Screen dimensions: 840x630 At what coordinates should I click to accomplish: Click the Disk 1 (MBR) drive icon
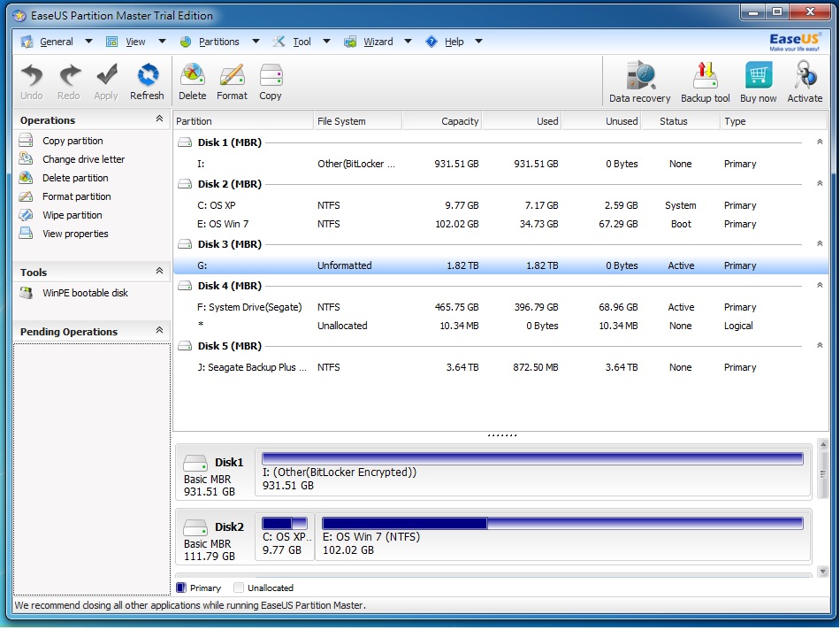pyautogui.click(x=185, y=142)
